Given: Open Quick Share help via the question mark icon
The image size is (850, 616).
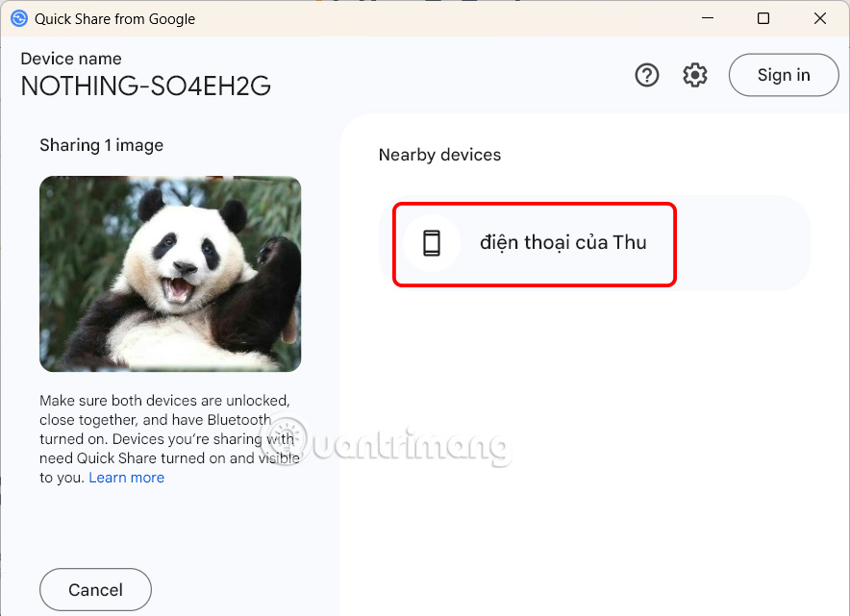Looking at the screenshot, I should pyautogui.click(x=647, y=75).
